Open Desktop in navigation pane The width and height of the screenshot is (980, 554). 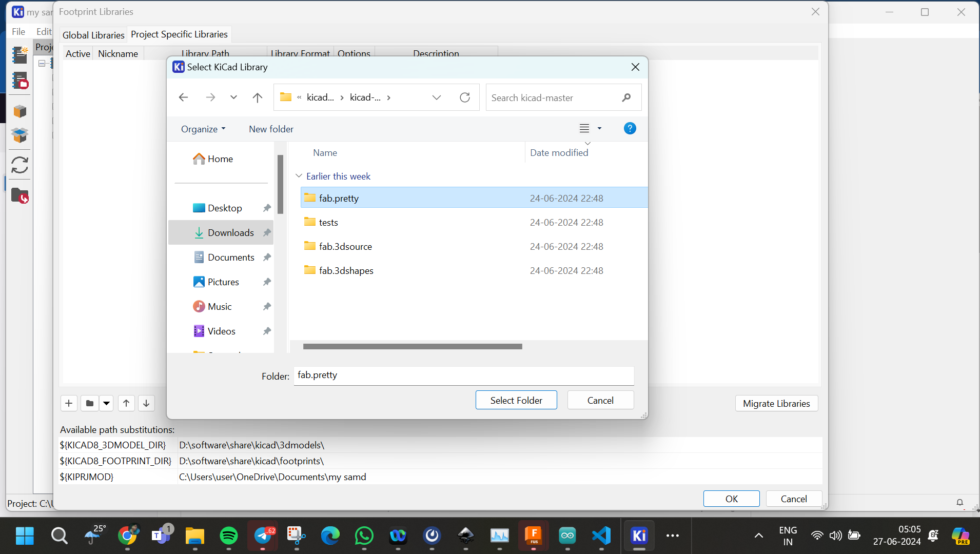point(221,208)
